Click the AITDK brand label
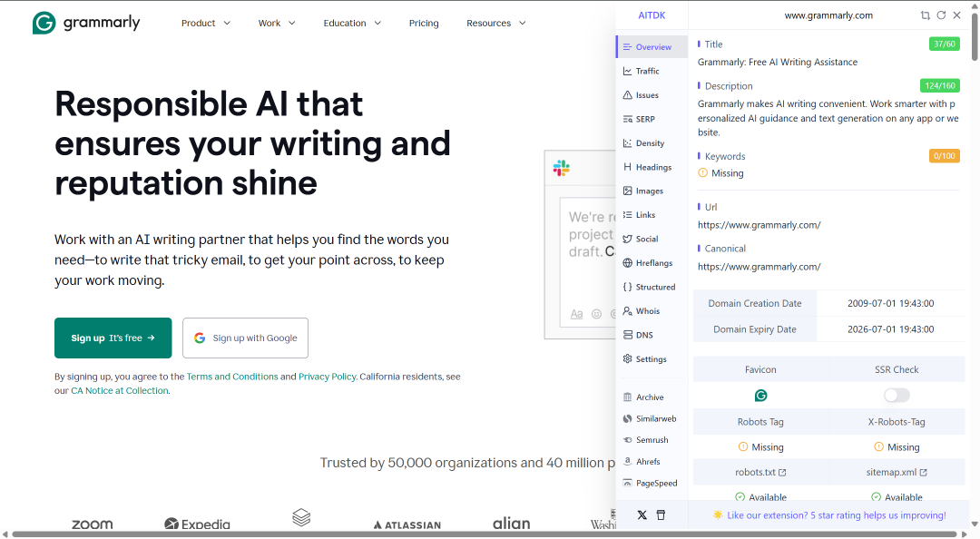The image size is (980, 539). tap(652, 15)
